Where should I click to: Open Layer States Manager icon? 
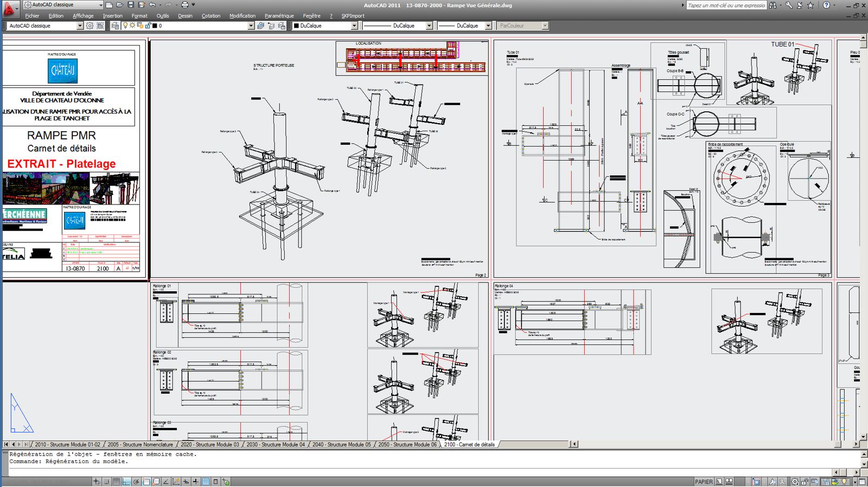click(x=282, y=25)
